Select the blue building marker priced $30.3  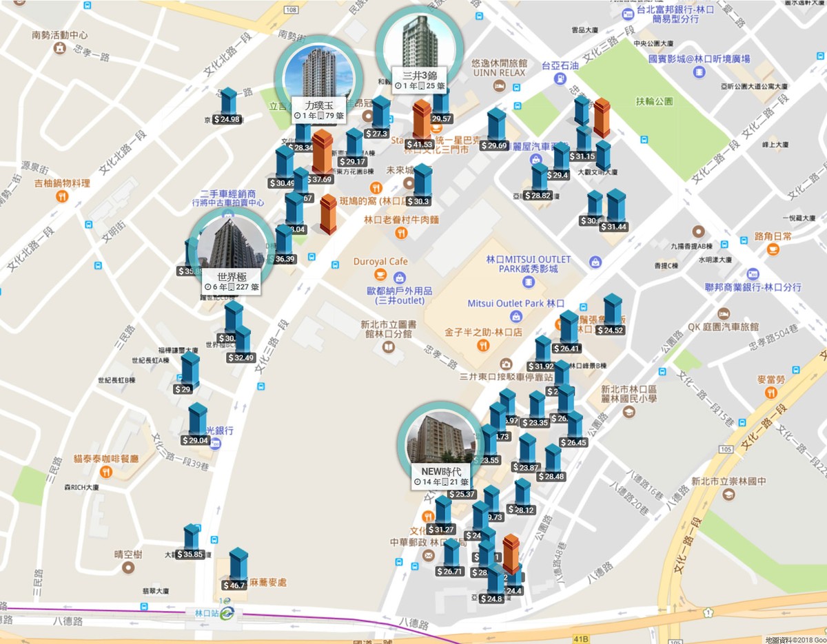pos(422,182)
